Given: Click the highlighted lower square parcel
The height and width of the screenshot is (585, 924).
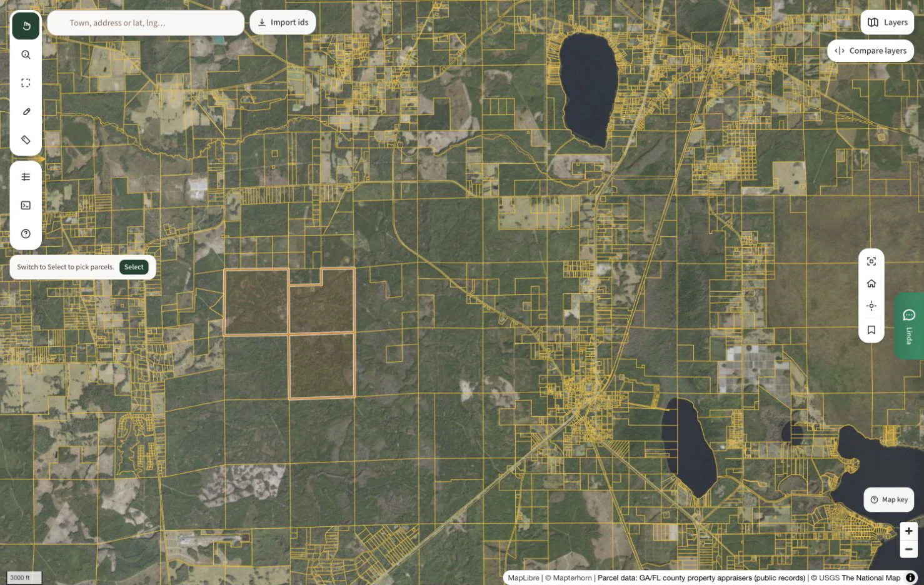Looking at the screenshot, I should [x=321, y=366].
